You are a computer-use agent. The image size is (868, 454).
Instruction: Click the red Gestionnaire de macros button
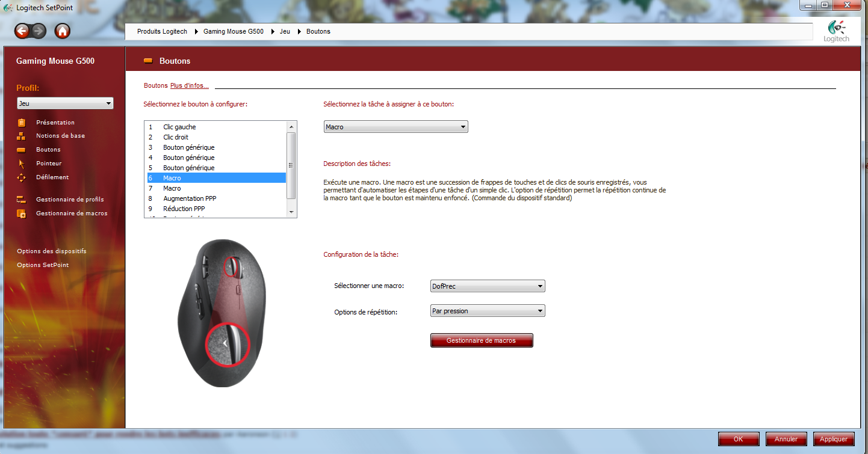coord(482,340)
